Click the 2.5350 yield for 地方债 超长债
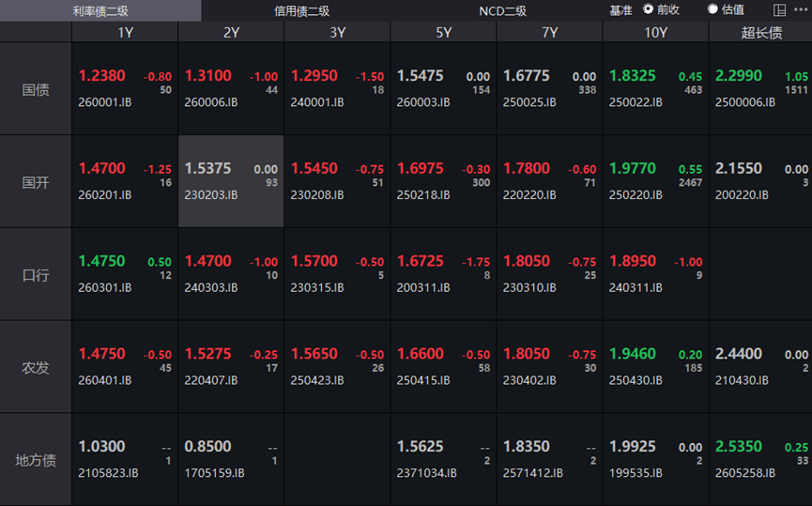This screenshot has height=506, width=812. click(739, 447)
